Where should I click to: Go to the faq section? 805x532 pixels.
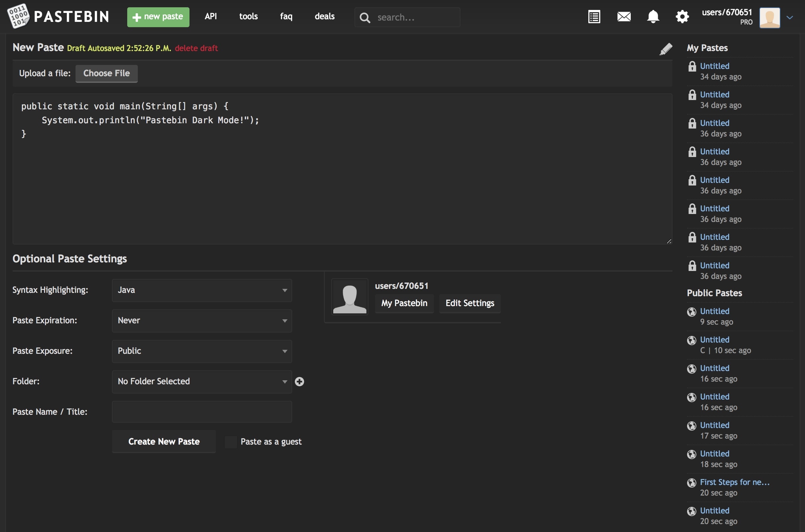[286, 16]
